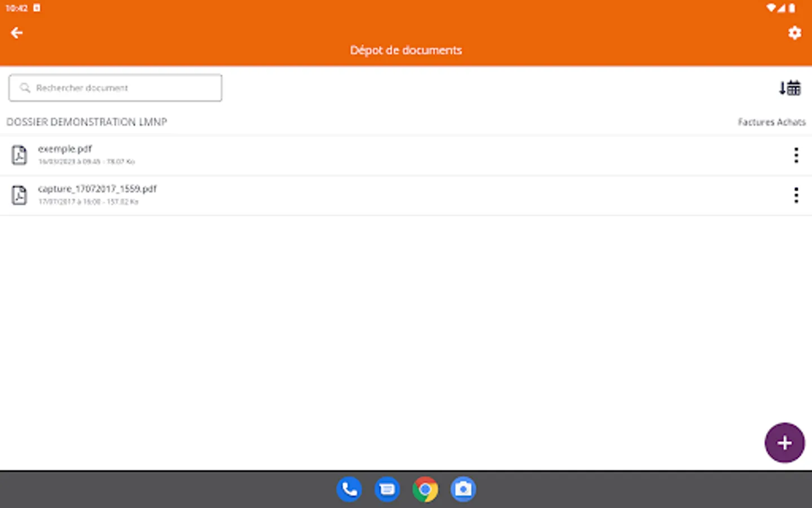
Task: Open the Phone app in dock
Action: [349, 489]
